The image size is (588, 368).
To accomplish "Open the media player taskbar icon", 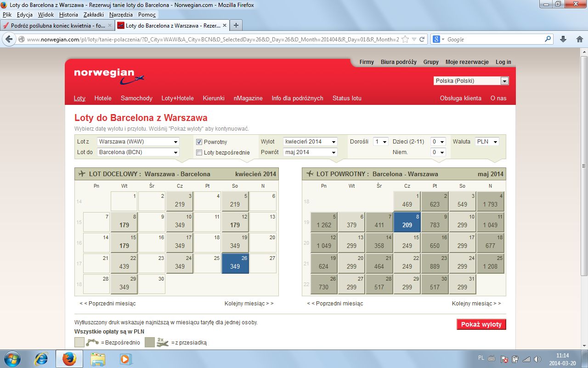I will (x=124, y=359).
